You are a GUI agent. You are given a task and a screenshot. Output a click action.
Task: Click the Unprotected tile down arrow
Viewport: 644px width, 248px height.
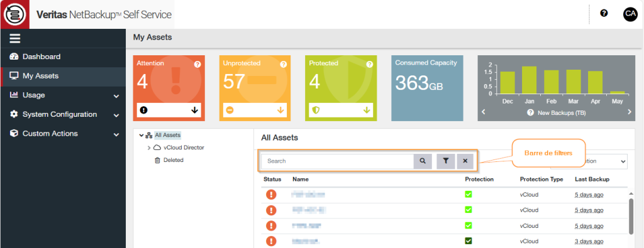pos(281,110)
